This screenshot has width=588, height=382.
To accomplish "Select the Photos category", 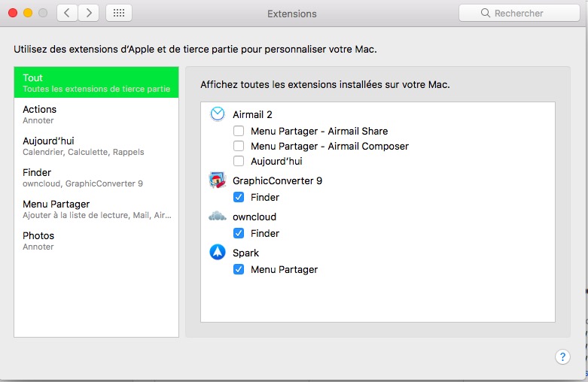I will click(x=96, y=241).
